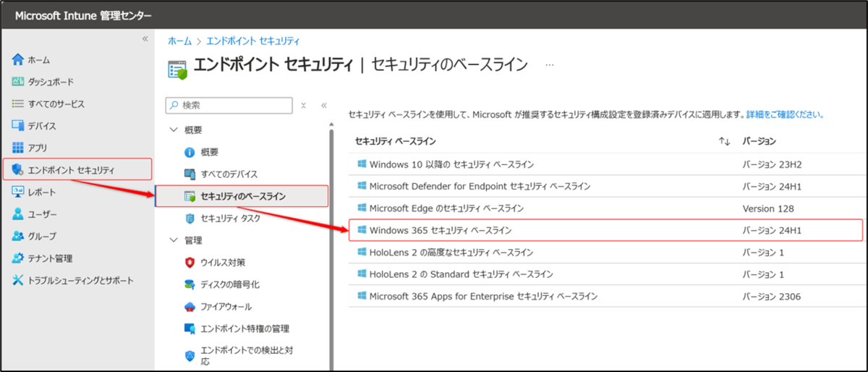
Task: Click the ダッシュボード chart icon
Action: [19, 82]
